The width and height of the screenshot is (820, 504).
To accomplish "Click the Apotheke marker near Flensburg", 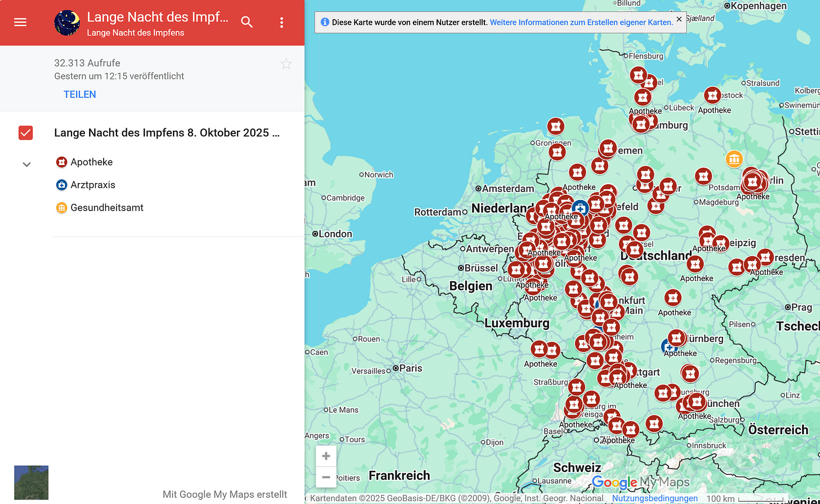I will pyautogui.click(x=638, y=75).
